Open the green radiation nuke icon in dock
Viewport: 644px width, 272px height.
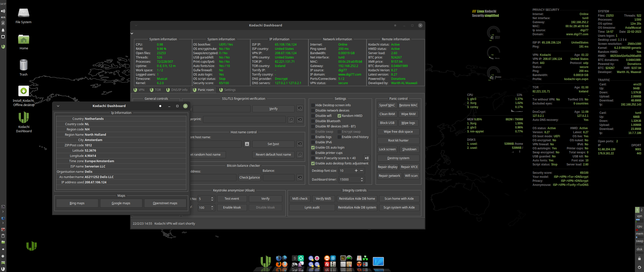point(365,258)
